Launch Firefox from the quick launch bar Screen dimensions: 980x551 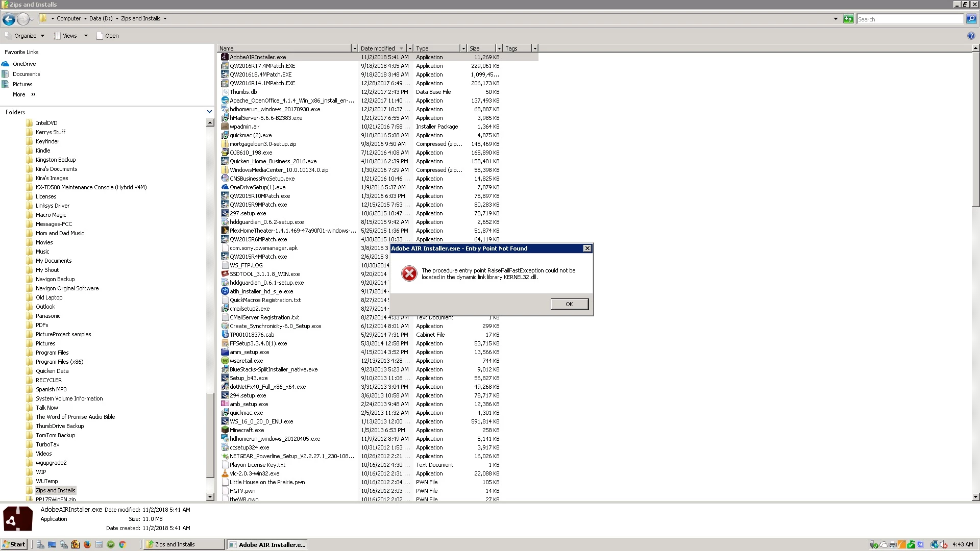87,544
